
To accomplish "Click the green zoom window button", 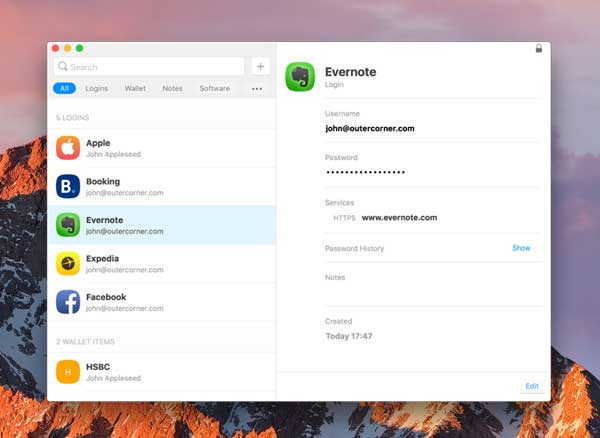I will pyautogui.click(x=80, y=48).
